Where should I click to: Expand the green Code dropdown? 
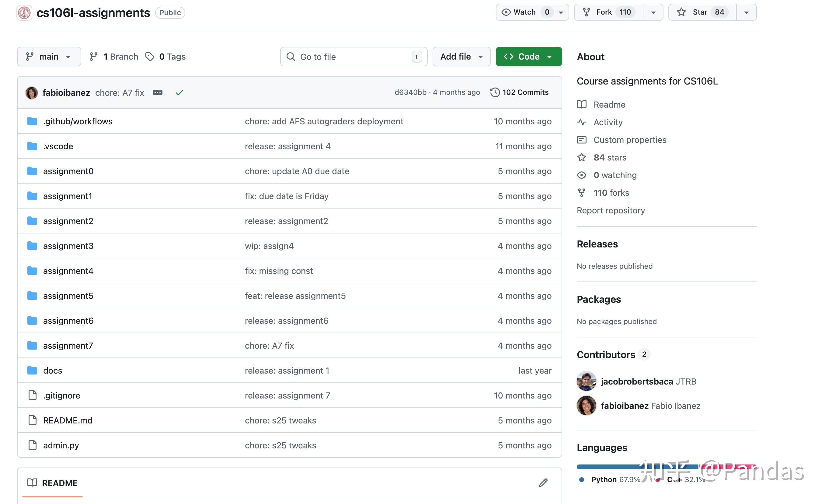tap(528, 57)
